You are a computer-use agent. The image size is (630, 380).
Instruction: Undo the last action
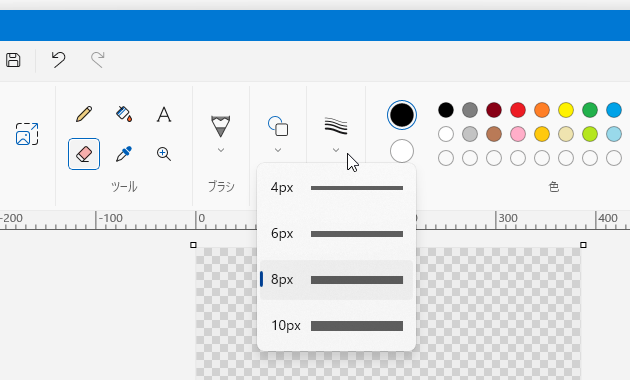pos(58,60)
